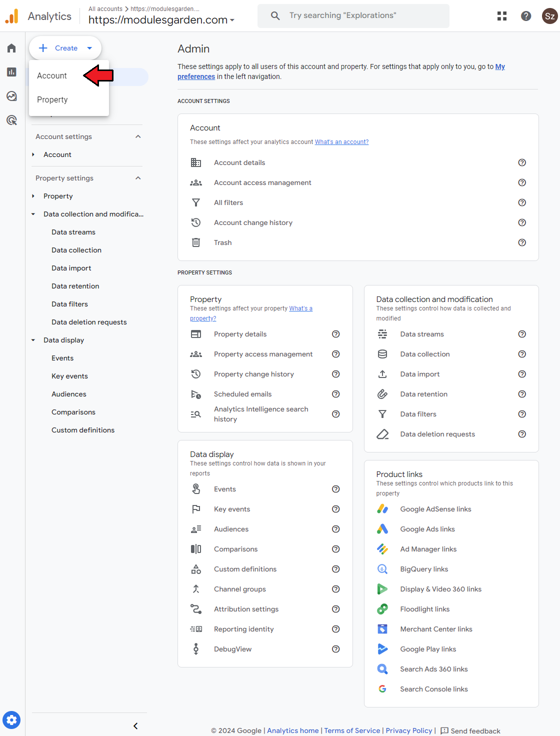Open the Sz user profile avatar
Viewport: 560px width, 736px height.
pos(549,16)
